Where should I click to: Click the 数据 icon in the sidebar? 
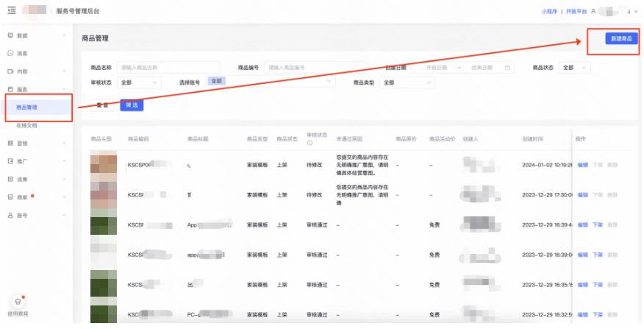click(10, 35)
